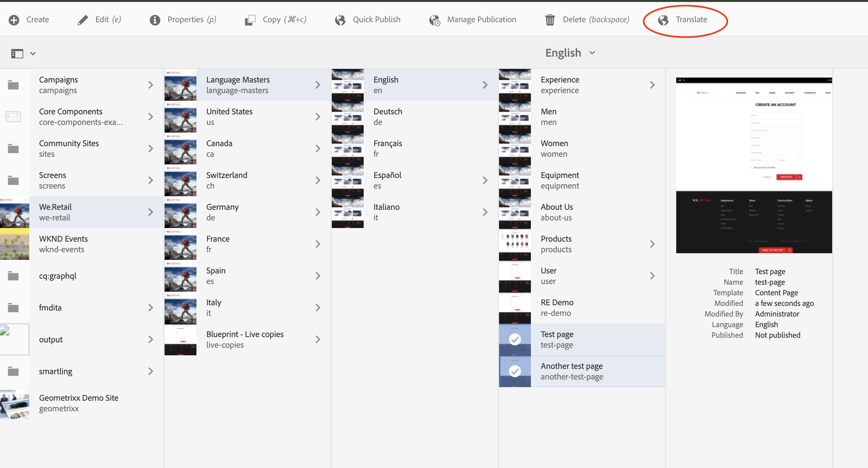The image size is (868, 468).
Task: Click the Translate button label
Action: click(x=691, y=20)
